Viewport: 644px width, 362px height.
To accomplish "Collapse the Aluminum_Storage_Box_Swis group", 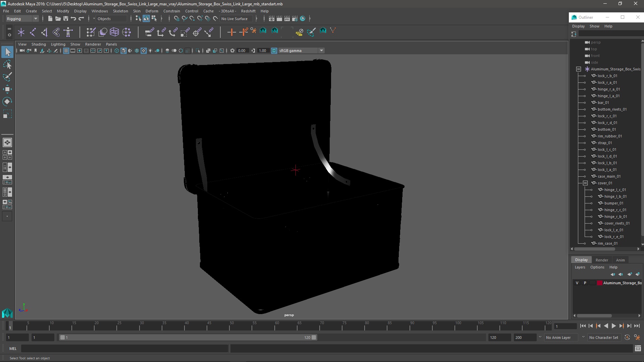I will pos(579,69).
